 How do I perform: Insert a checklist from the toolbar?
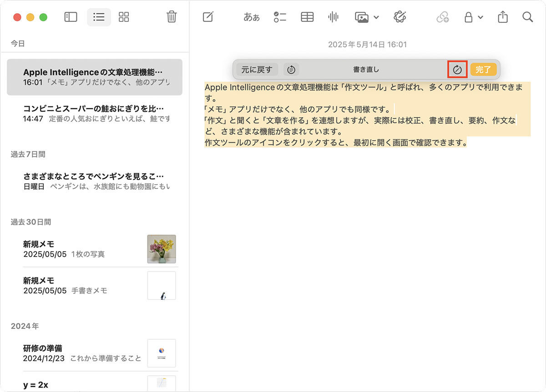tap(279, 17)
